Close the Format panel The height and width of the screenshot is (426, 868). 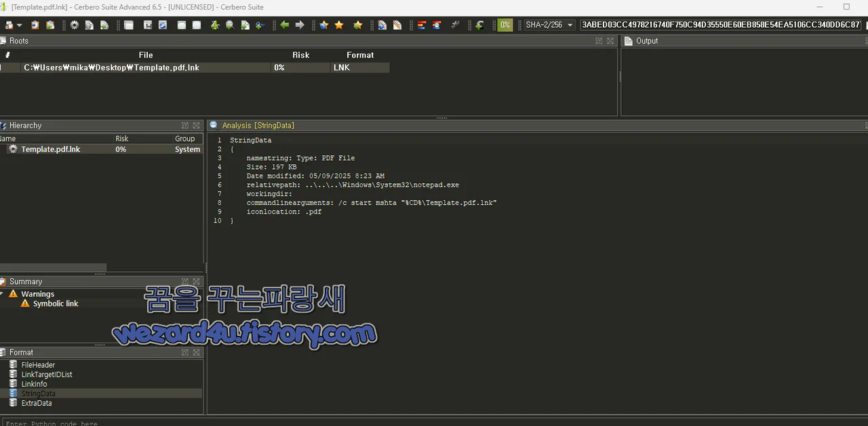(197, 352)
